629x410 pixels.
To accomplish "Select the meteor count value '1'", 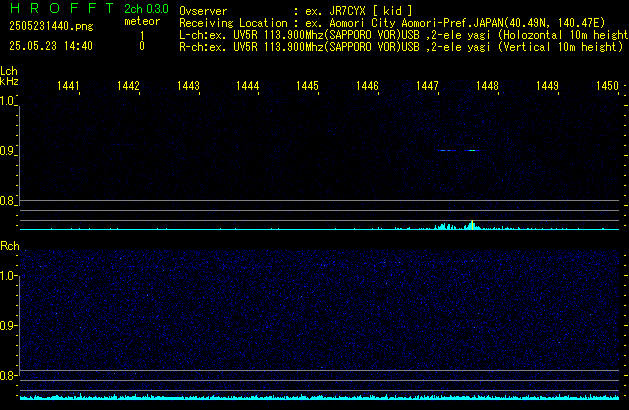I will click(142, 36).
